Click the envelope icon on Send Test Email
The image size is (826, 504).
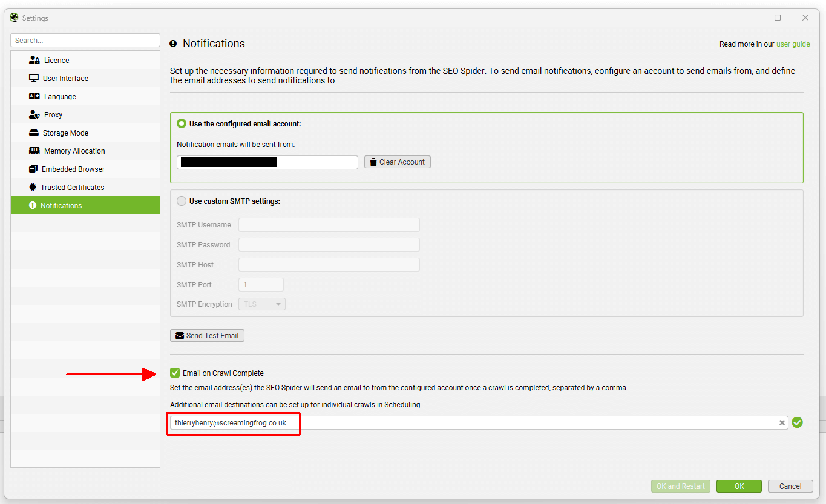(x=179, y=335)
